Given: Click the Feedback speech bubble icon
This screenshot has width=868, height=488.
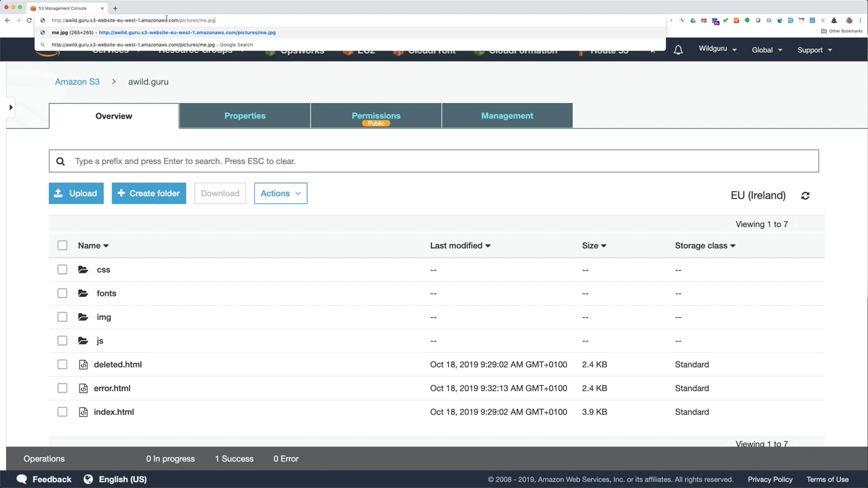Looking at the screenshot, I should click(x=22, y=479).
